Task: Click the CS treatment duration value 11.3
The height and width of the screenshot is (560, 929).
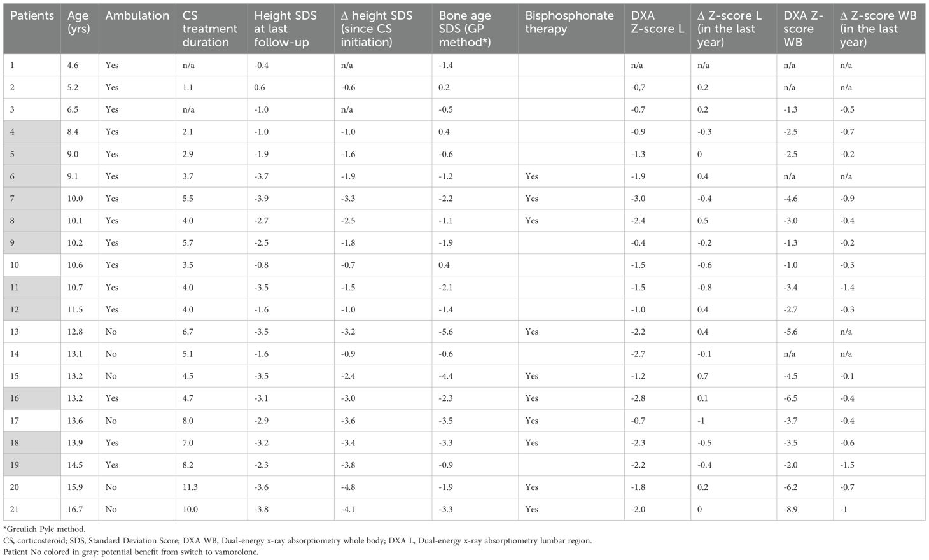Action: (190, 487)
